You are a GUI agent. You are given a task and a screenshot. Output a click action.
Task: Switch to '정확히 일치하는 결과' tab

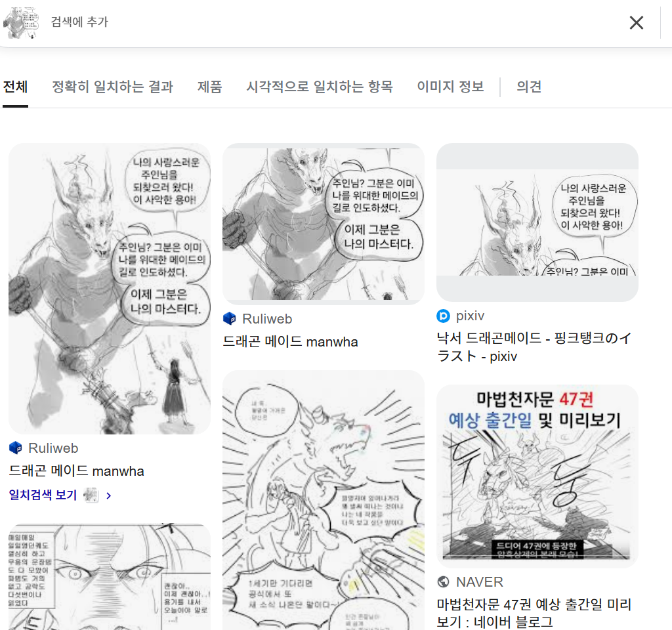pos(112,87)
